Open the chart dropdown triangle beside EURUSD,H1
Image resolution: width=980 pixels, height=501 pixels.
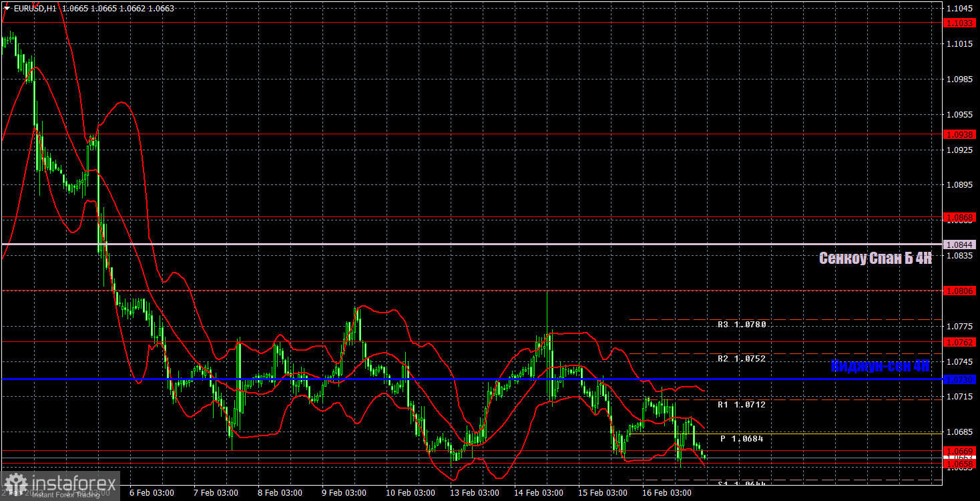[7, 9]
